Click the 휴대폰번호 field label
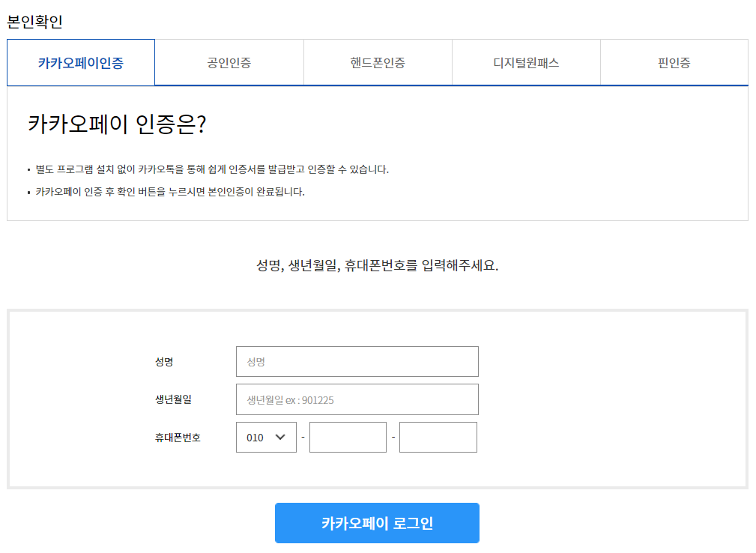The width and height of the screenshot is (756, 553). (178, 438)
